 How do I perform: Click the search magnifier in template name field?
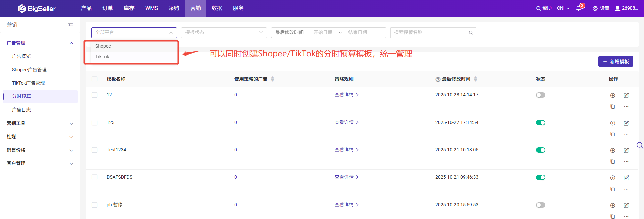[471, 33]
